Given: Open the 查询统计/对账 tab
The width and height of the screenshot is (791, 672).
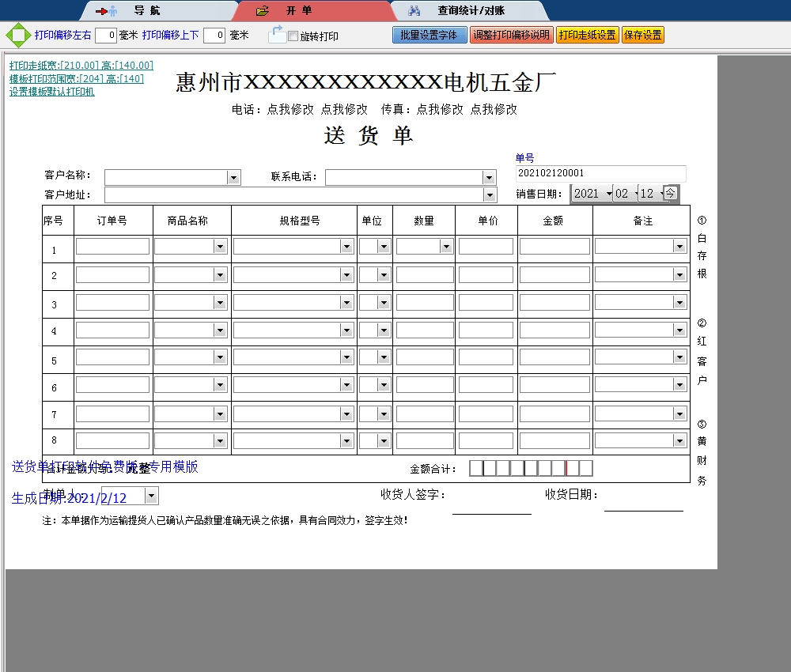Looking at the screenshot, I should click(471, 11).
